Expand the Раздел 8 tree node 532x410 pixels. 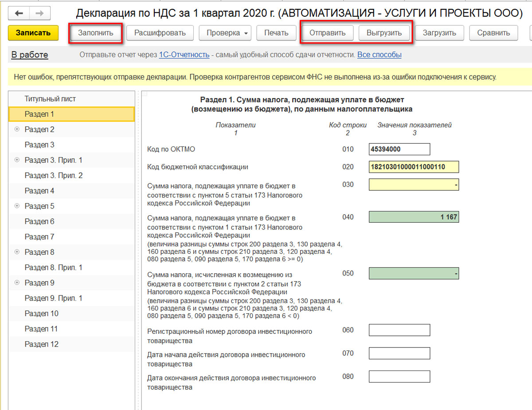tap(17, 252)
